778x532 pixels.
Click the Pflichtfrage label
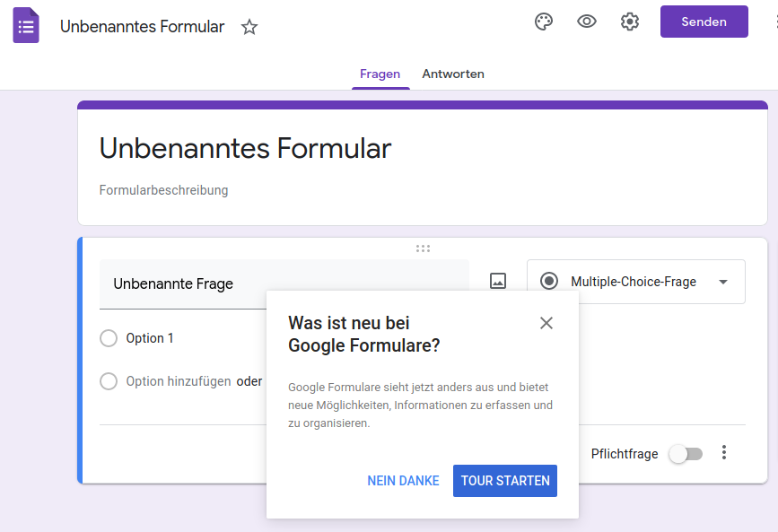tap(625, 454)
